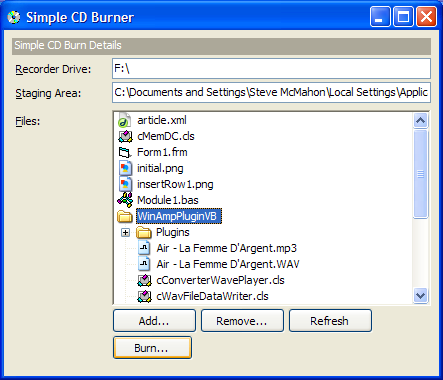Select the WinAmpPluginVB folder entry

pyautogui.click(x=179, y=216)
